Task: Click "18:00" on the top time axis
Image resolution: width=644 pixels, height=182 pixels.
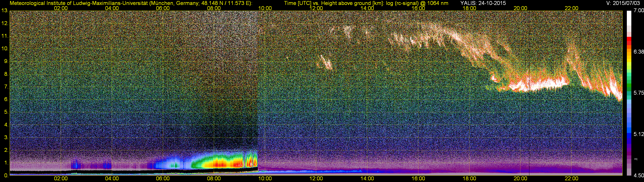Action: (x=469, y=8)
